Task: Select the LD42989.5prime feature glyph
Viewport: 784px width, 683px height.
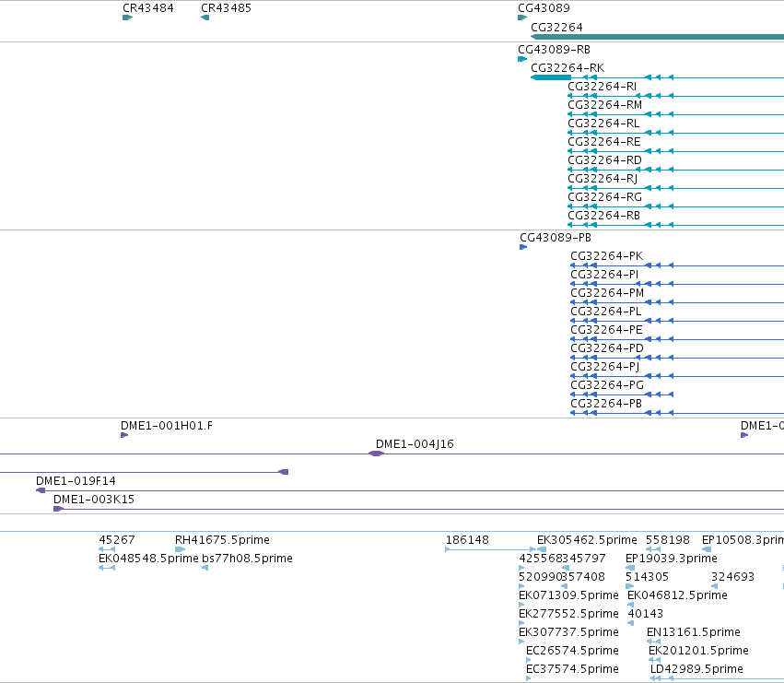Action: (717, 678)
